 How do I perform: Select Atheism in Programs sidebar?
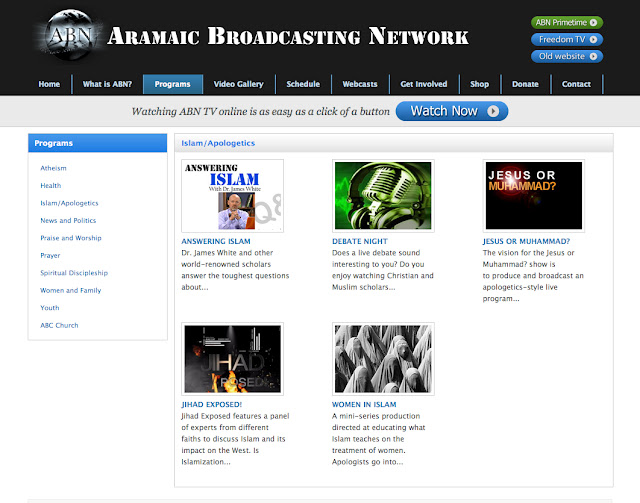click(53, 168)
